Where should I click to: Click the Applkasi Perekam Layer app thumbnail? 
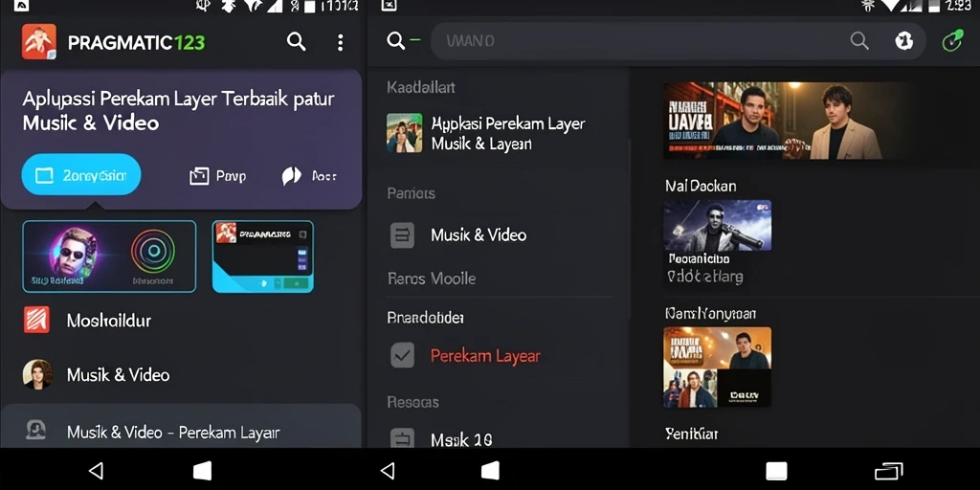(x=404, y=132)
